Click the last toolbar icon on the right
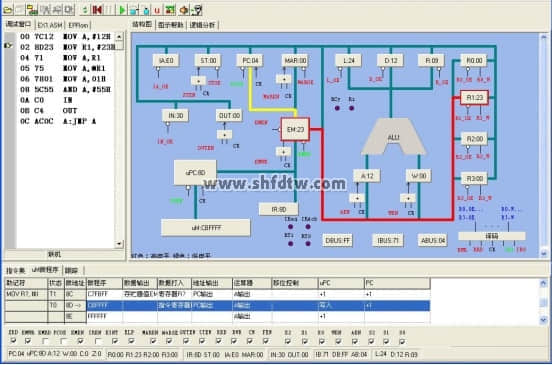This screenshot has width=552, height=365. tap(197, 10)
